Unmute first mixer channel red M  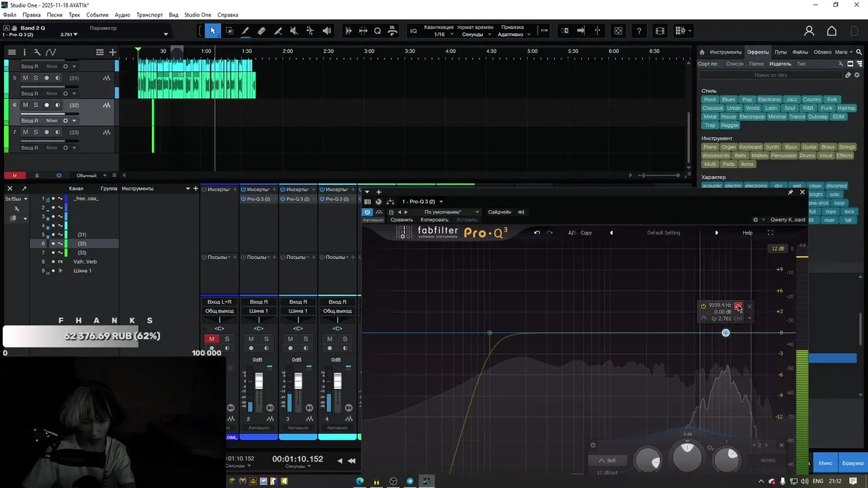[x=212, y=339]
